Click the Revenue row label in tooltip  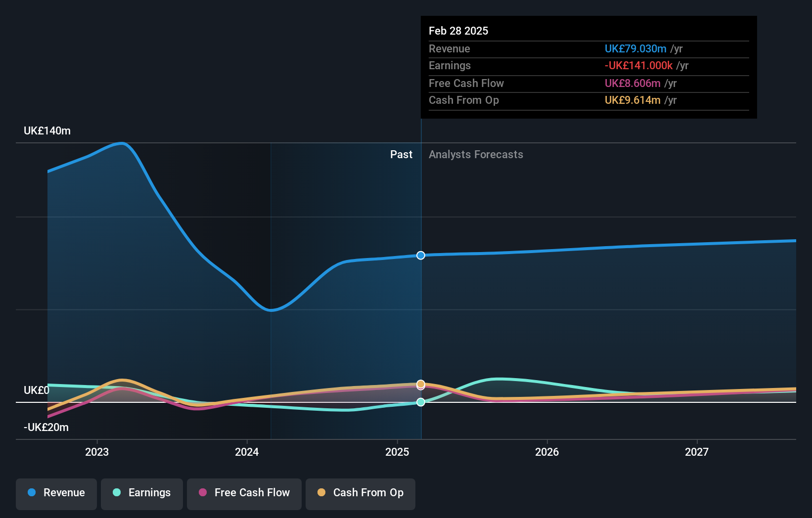point(450,49)
